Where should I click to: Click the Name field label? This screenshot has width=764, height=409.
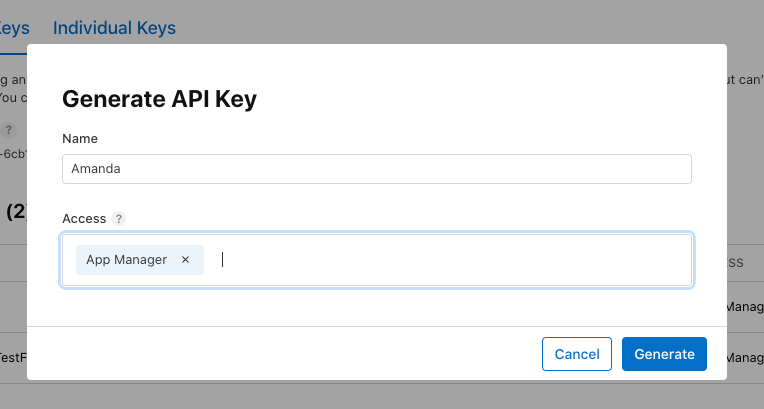tap(80, 139)
